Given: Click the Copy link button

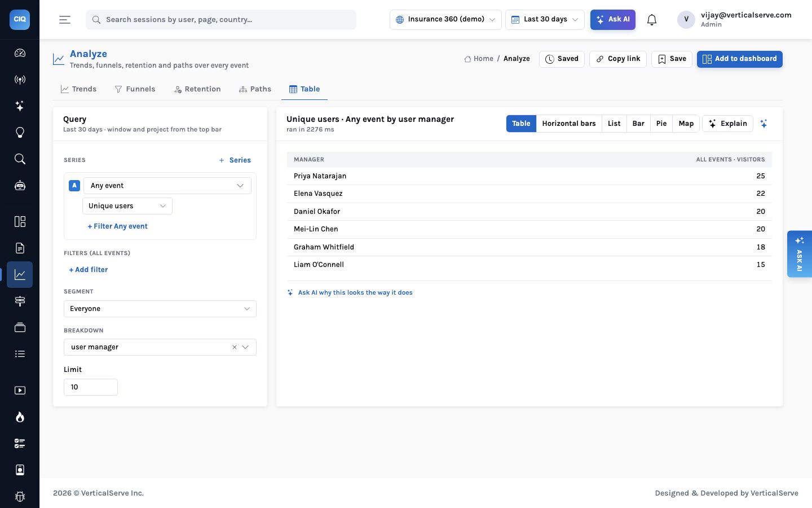Looking at the screenshot, I should (618, 59).
